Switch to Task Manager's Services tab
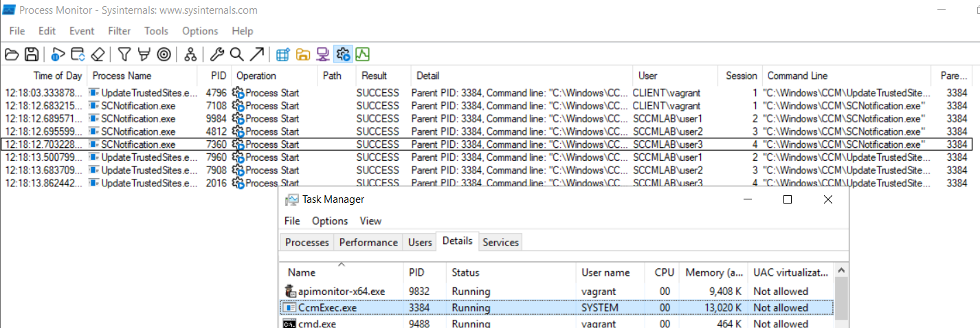The width and height of the screenshot is (980, 328). click(500, 242)
